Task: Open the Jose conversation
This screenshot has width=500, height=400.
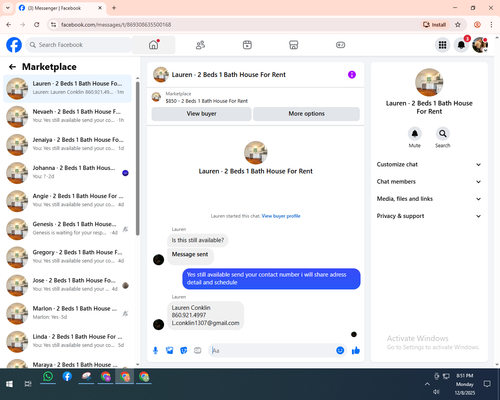Action: click(67, 285)
